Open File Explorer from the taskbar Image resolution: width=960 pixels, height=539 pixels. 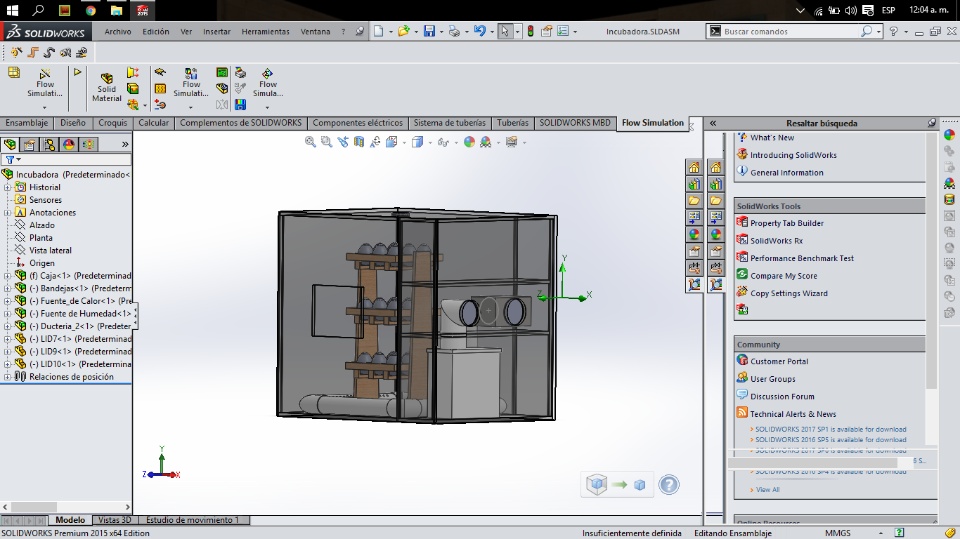coord(116,10)
